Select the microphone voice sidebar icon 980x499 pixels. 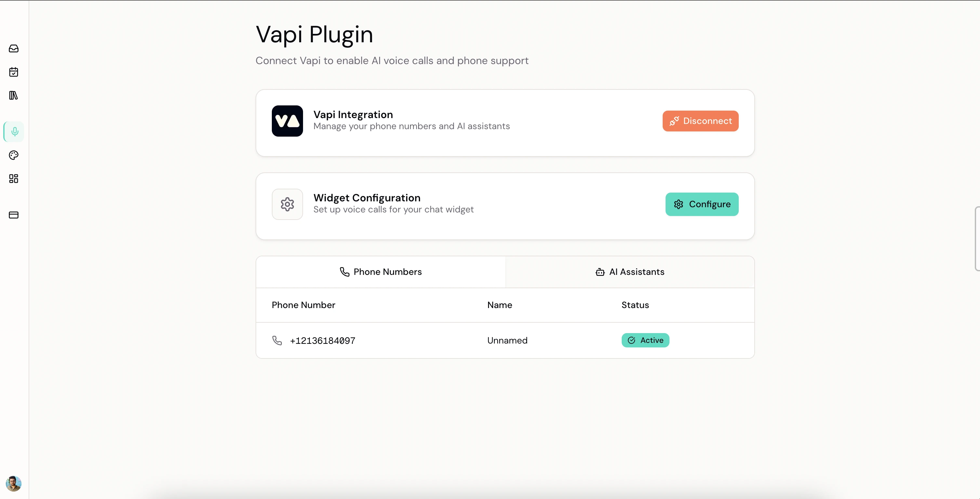[x=14, y=132]
